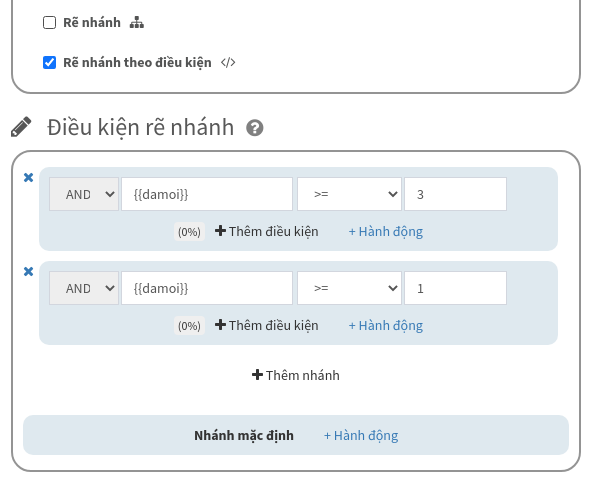Click the code icon next to Rẽ nhánh theo điều kiện
Image resolution: width=591 pixels, height=479 pixels.
click(x=228, y=62)
